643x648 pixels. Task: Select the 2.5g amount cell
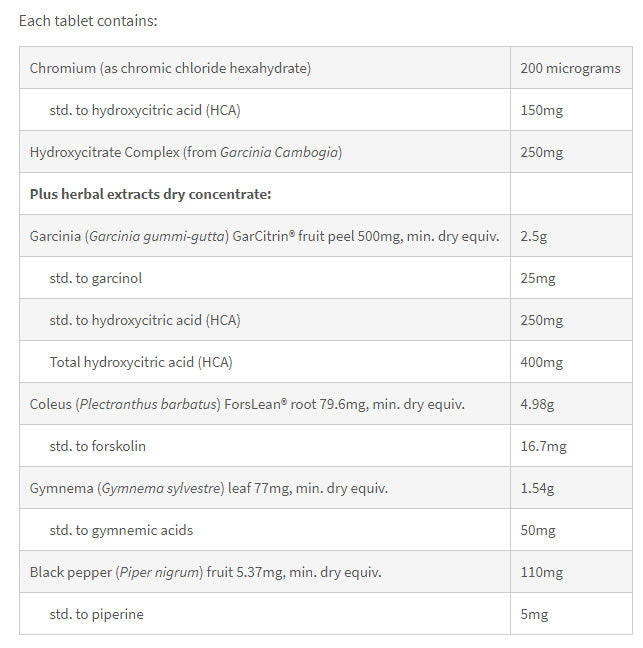pyautogui.click(x=535, y=236)
